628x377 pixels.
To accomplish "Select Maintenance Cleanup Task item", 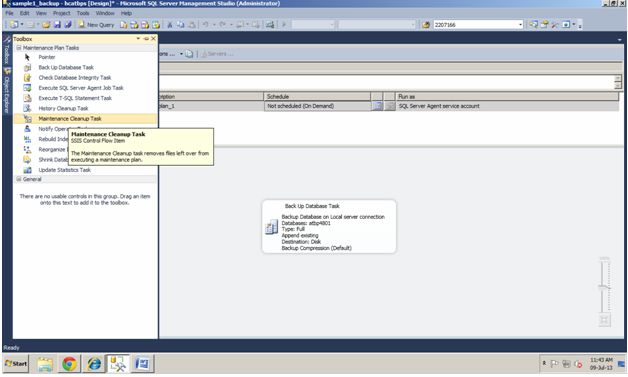I will tap(85, 119).
